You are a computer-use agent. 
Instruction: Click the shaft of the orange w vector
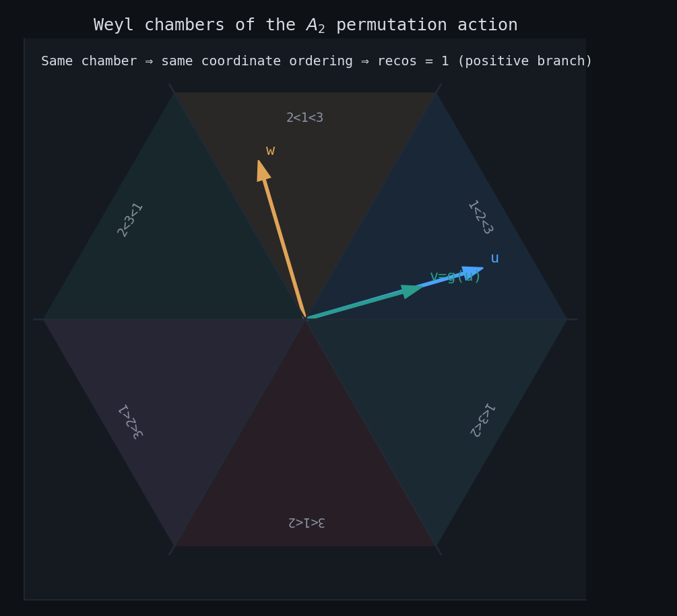(284, 247)
